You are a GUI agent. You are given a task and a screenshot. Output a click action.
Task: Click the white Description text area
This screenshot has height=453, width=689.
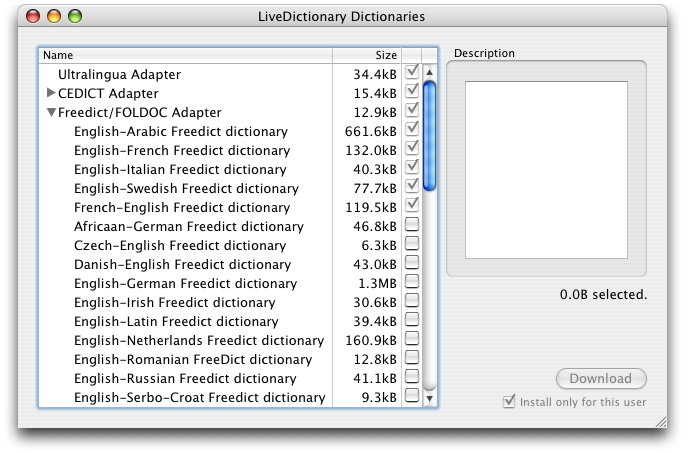coord(546,170)
